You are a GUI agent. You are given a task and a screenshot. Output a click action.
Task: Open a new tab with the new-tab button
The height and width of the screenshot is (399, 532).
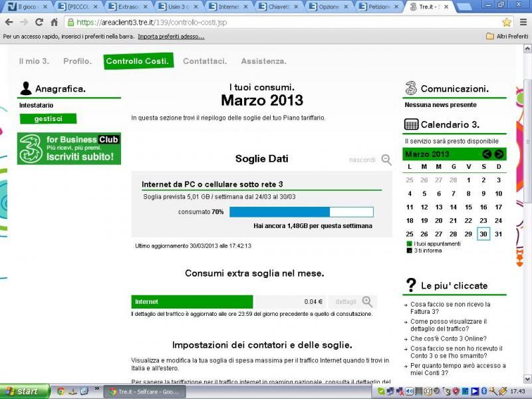(464, 7)
